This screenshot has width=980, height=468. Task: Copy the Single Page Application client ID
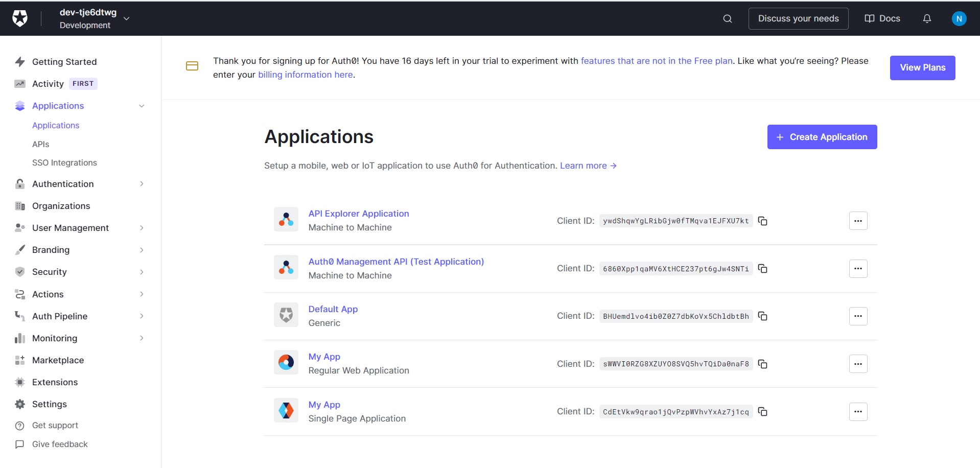tap(763, 412)
